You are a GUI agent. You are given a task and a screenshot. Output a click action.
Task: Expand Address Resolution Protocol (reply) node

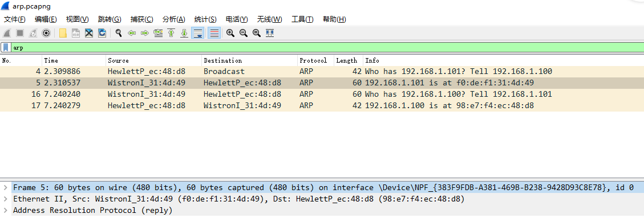coord(5,211)
